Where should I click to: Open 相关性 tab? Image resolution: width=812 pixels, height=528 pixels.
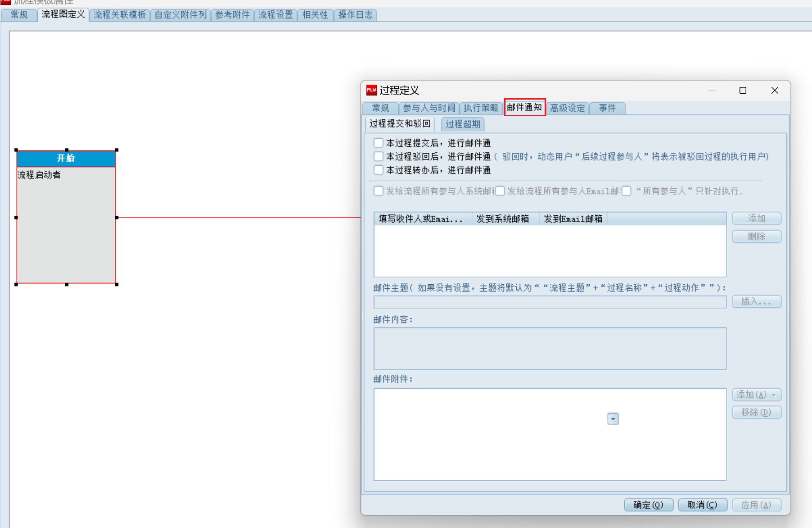click(x=315, y=15)
